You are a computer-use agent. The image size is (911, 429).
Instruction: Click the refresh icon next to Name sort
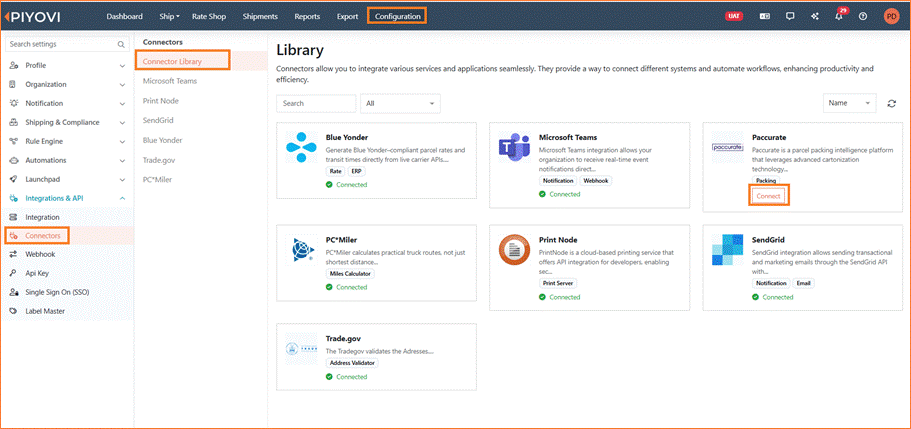point(891,103)
